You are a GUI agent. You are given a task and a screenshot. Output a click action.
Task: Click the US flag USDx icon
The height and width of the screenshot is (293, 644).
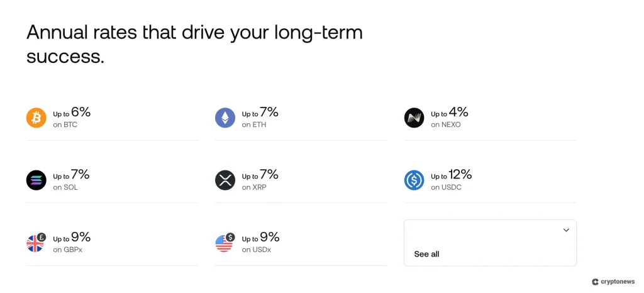pyautogui.click(x=225, y=243)
